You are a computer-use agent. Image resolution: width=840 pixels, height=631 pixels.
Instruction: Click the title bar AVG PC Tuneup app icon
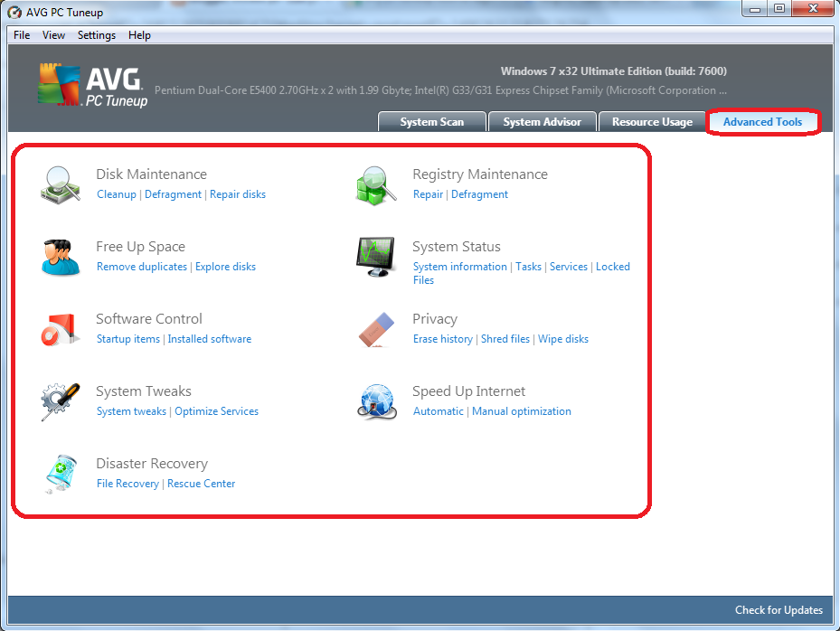click(x=14, y=12)
